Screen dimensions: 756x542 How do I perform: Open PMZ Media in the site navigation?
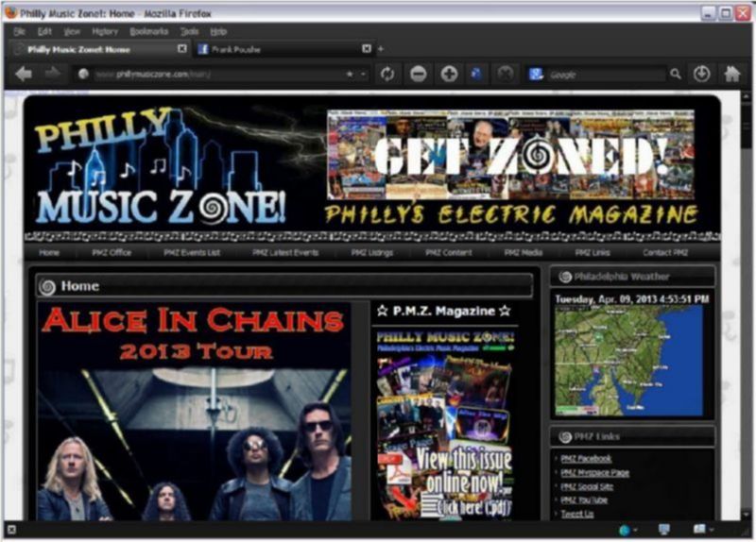[524, 252]
